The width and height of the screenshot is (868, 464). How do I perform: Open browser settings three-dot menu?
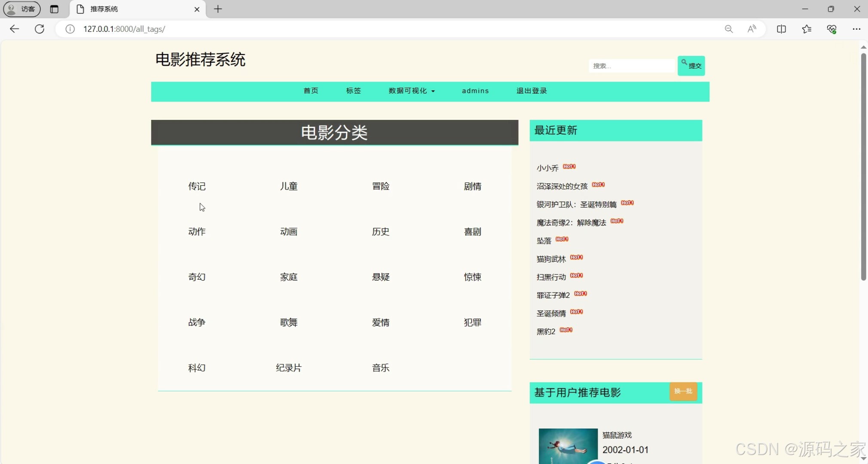coord(856,29)
